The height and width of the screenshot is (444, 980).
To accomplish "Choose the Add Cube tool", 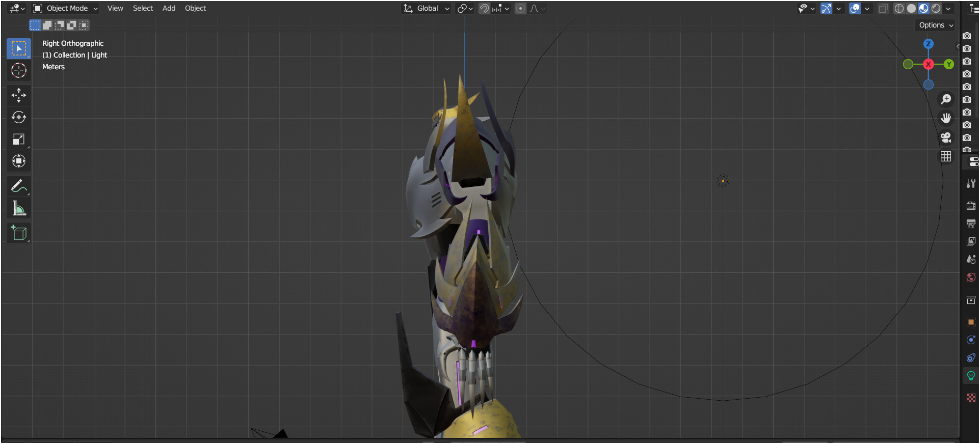I will click(19, 233).
